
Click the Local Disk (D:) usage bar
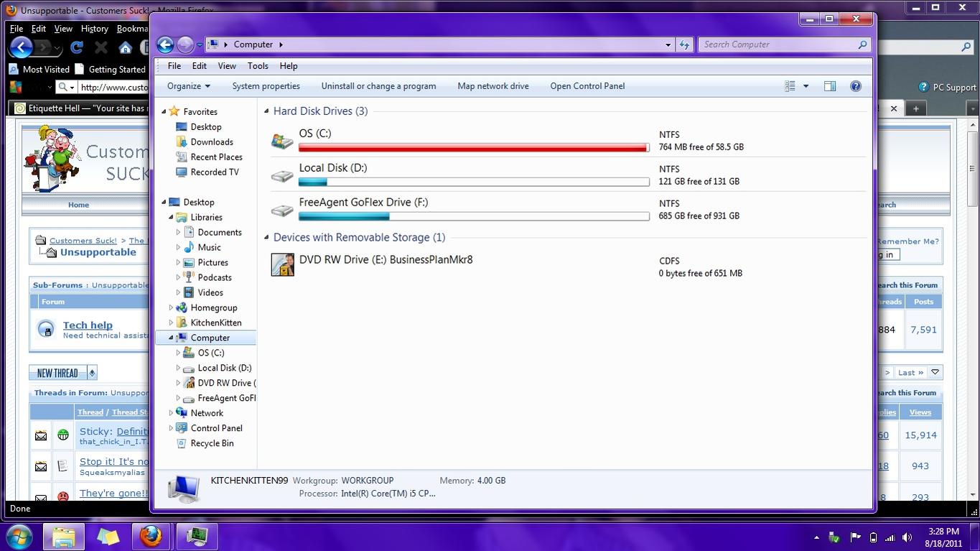pos(474,182)
